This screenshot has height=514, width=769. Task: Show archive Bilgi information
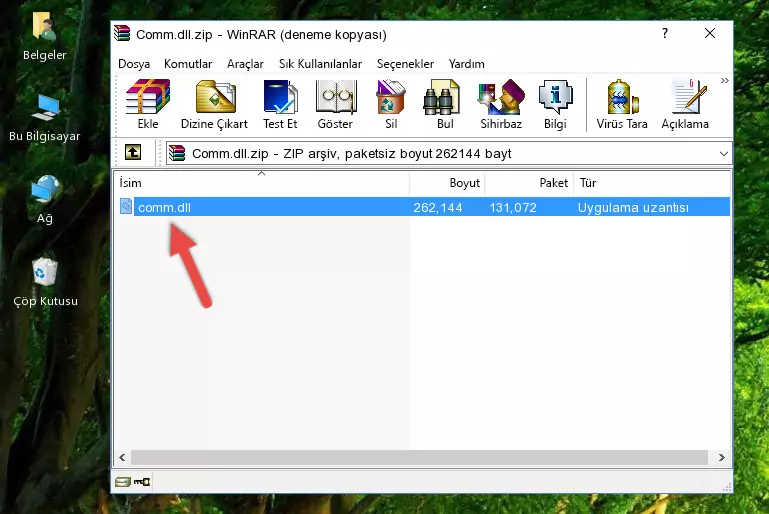[555, 104]
